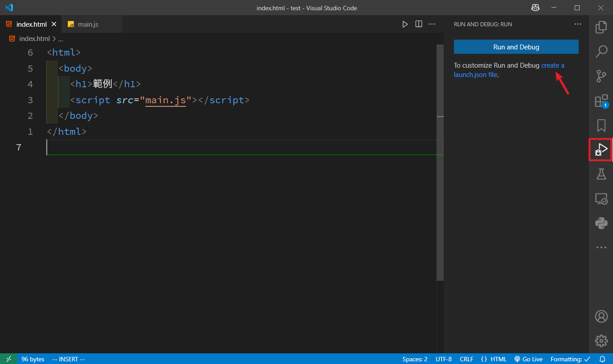The height and width of the screenshot is (364, 613).
Task: Open the Manage gear icon
Action: [601, 341]
